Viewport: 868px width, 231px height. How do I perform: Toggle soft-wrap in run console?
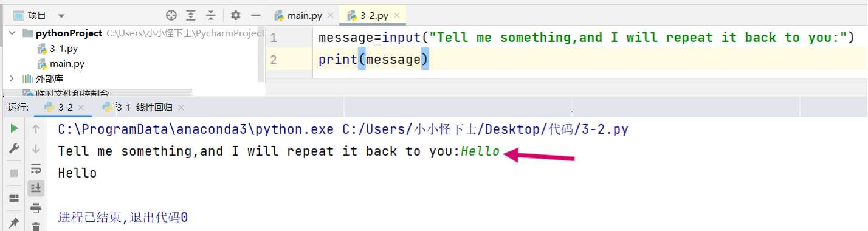coord(36,168)
